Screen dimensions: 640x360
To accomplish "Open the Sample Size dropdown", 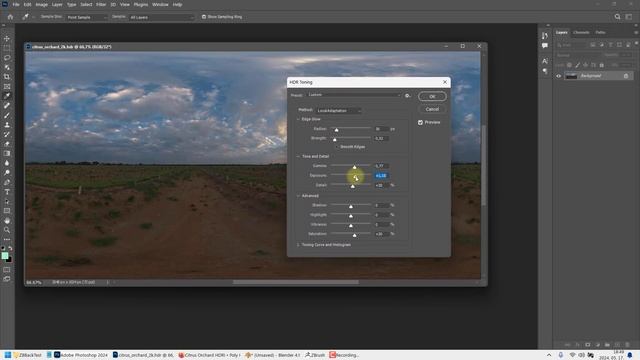I will 87,17.
